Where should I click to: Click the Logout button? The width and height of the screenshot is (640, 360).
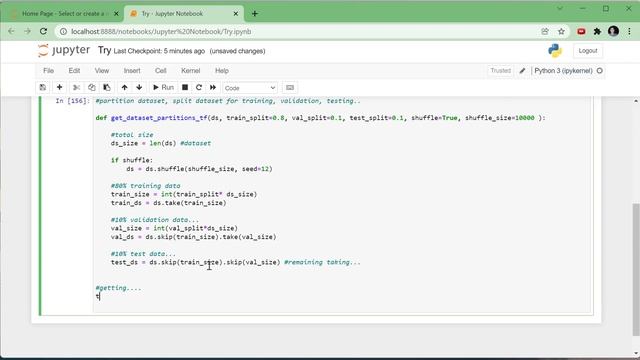(x=588, y=51)
